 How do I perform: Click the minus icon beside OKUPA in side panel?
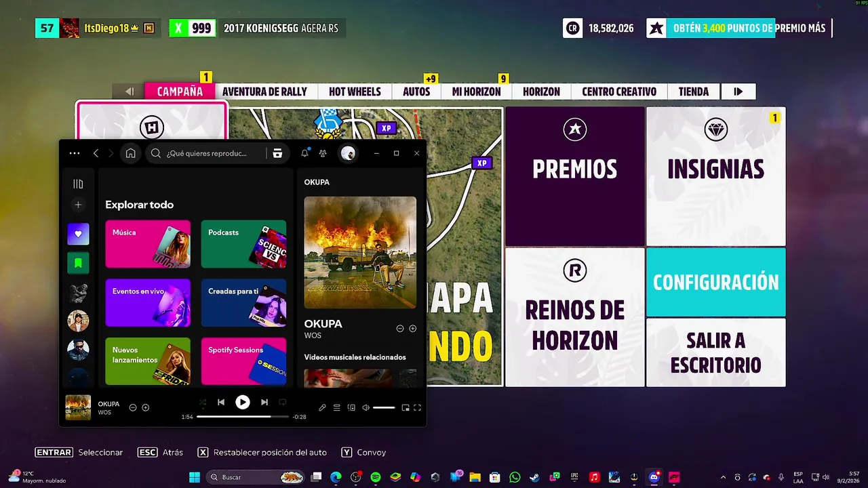[400, 328]
